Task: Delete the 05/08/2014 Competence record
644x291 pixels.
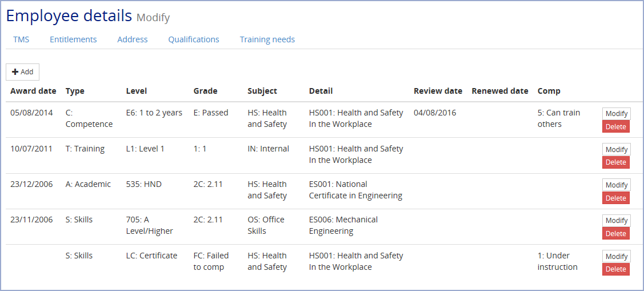Action: click(616, 126)
